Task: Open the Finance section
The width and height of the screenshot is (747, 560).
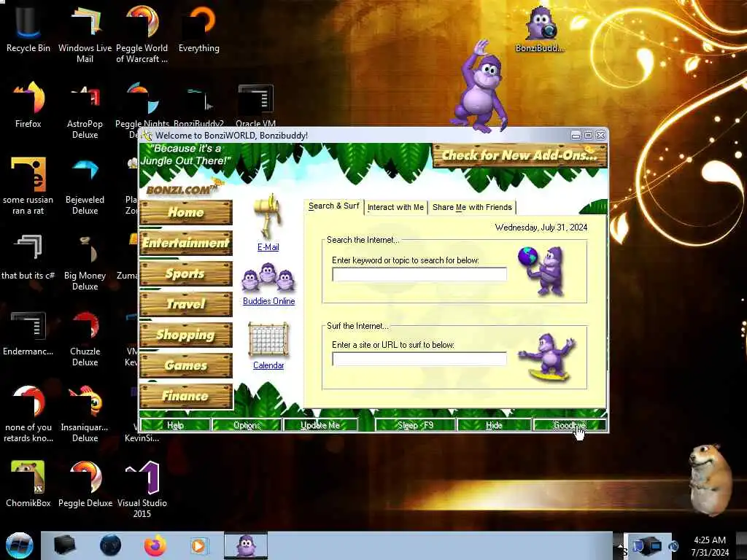Action: point(186,396)
